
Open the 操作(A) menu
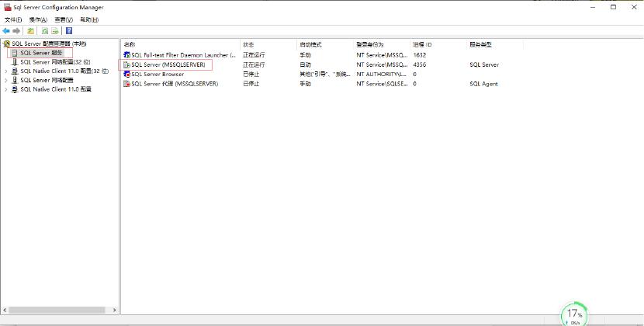[x=38, y=19]
